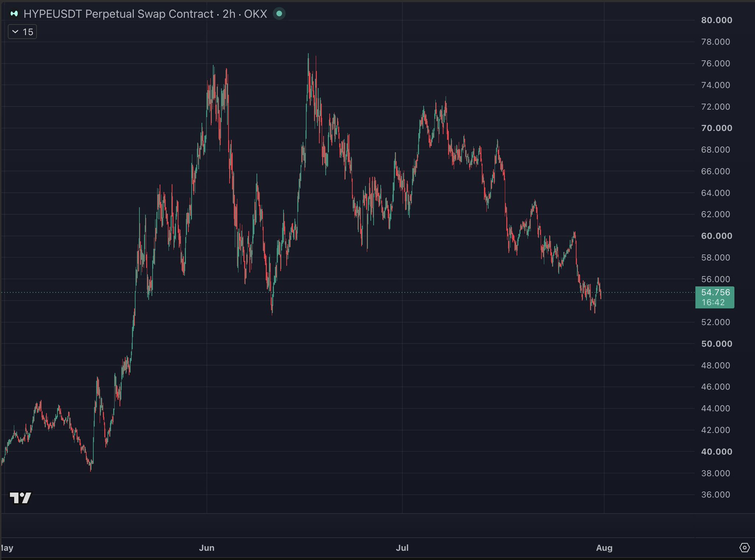Click the 48.000 price axis label
The image size is (755, 560).
pyautogui.click(x=715, y=365)
